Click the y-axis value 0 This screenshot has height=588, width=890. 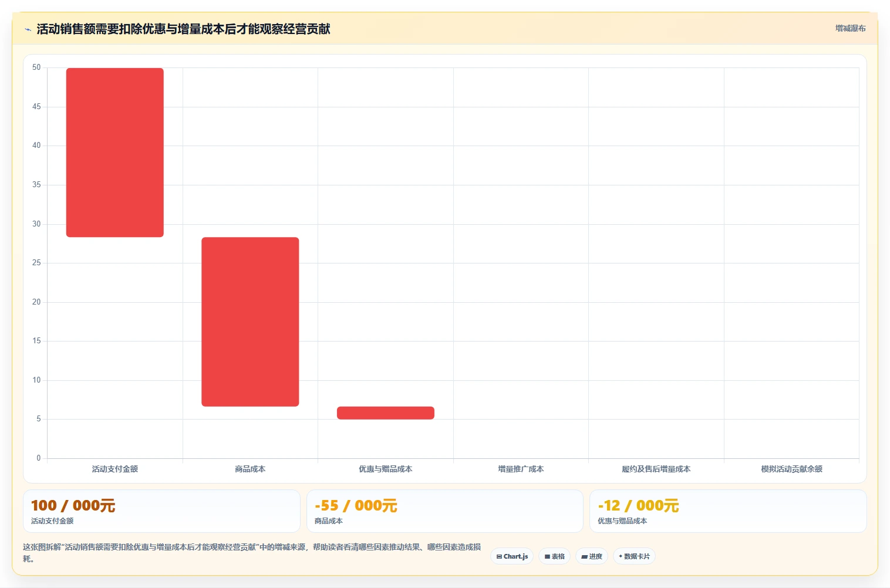click(39, 458)
